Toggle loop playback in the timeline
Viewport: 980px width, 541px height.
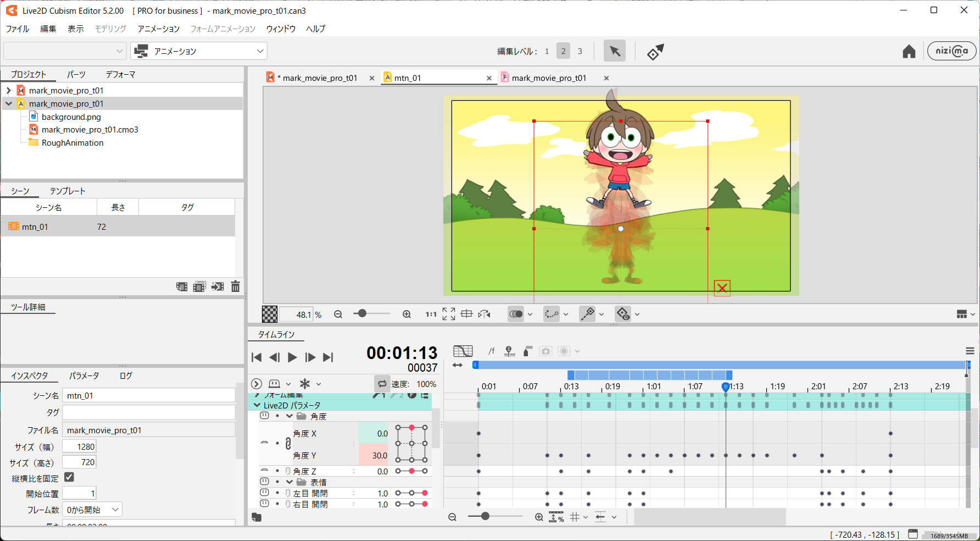(382, 384)
